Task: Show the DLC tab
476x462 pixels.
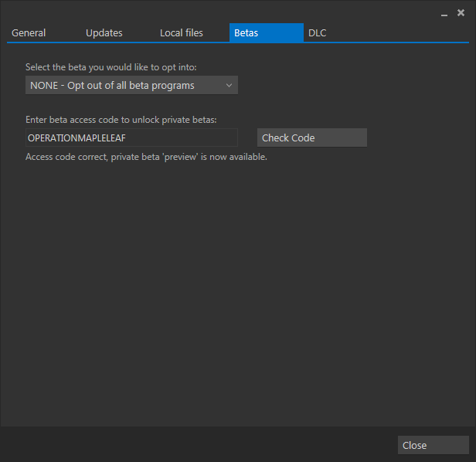Action: (x=318, y=33)
